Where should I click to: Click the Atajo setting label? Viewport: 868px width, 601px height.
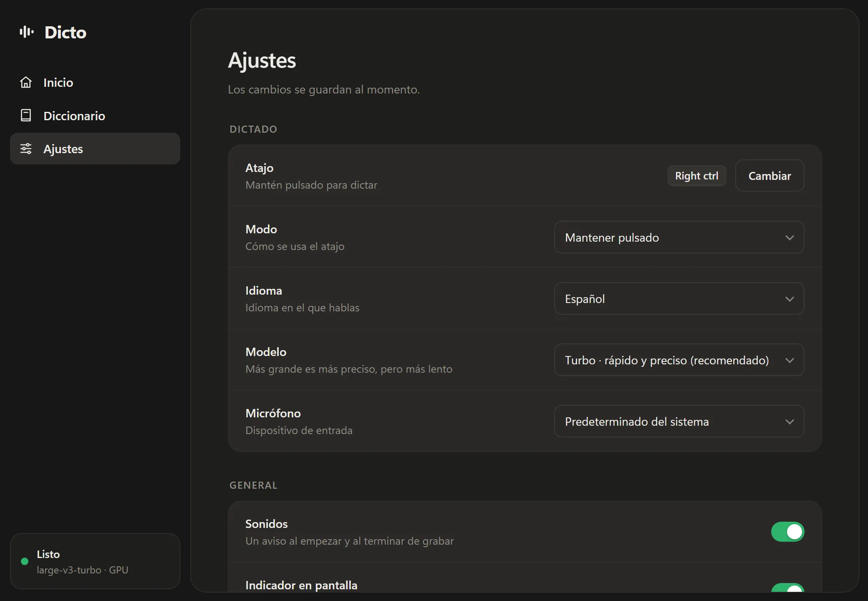coord(259,168)
